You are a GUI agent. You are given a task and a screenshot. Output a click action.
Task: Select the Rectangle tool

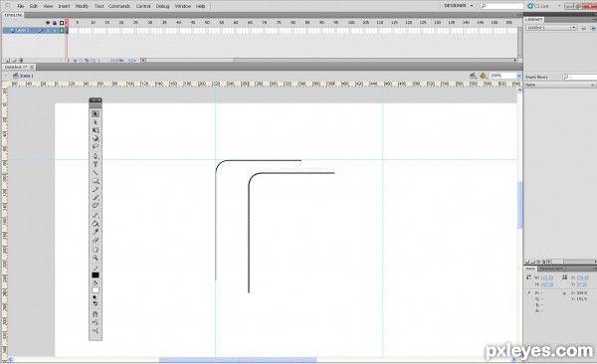[x=96, y=181]
